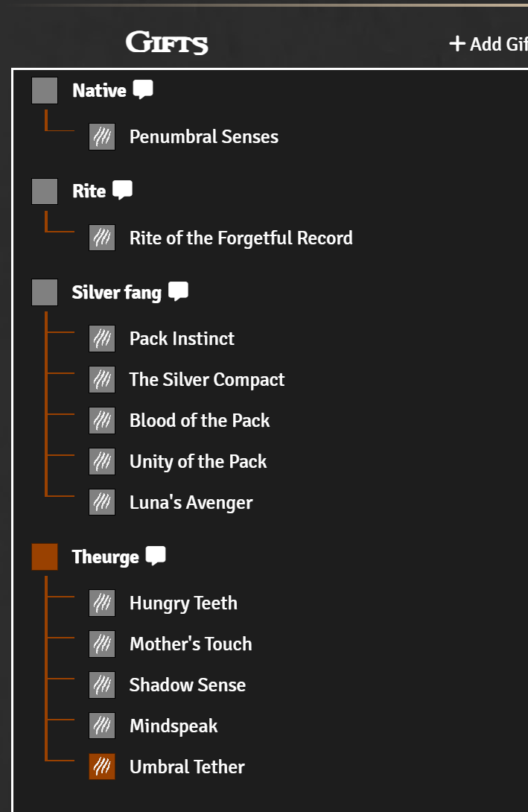Open the chat bubble icon beside Native
528x812 pixels.
143,90
